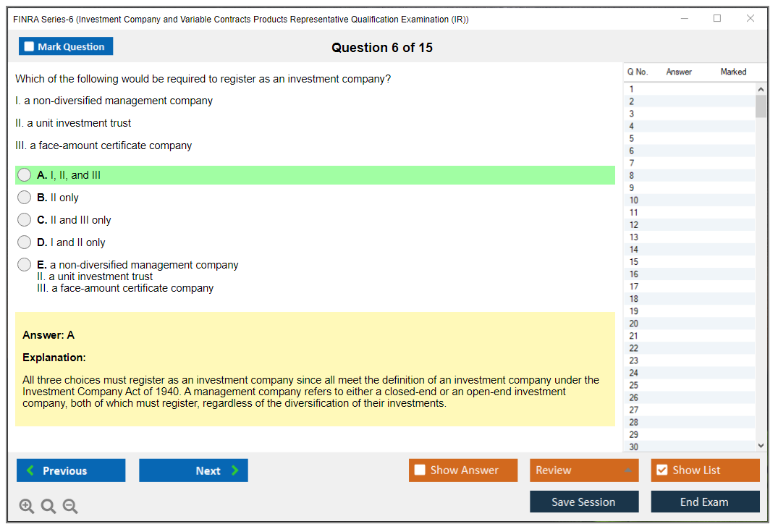This screenshot has height=532, width=778.
Task: Choose option D, I and II only
Action: (25, 242)
